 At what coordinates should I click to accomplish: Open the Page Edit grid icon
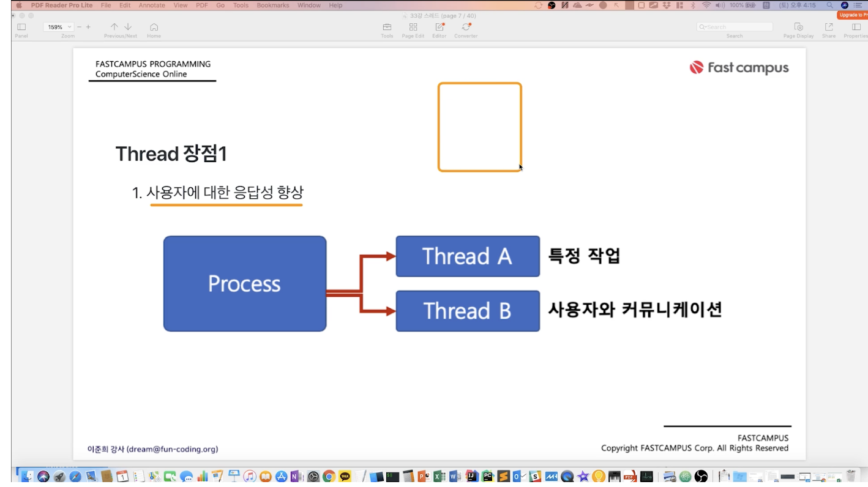point(413,27)
